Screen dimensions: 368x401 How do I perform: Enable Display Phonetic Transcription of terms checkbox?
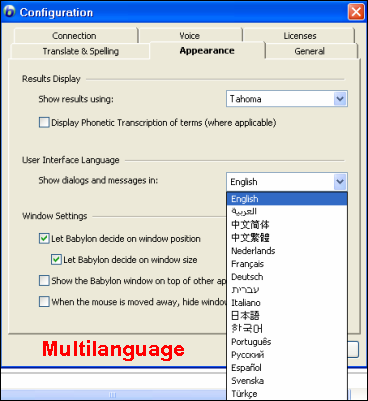[x=44, y=123]
